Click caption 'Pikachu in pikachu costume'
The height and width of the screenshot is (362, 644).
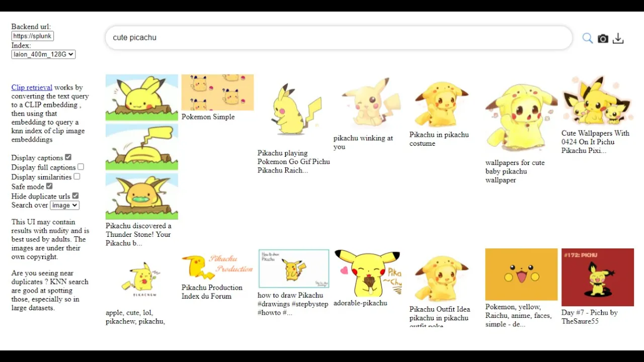tap(439, 139)
